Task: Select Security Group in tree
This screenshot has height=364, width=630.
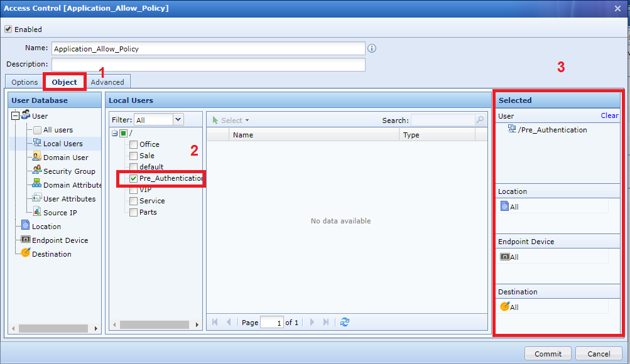Action: (69, 171)
